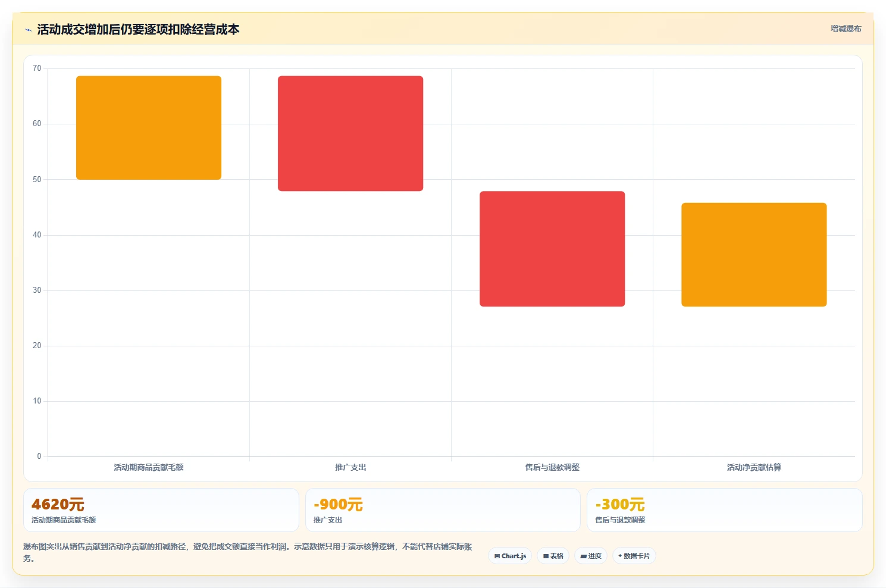
Task: Click the y-axis value 50
Action: [x=37, y=179]
